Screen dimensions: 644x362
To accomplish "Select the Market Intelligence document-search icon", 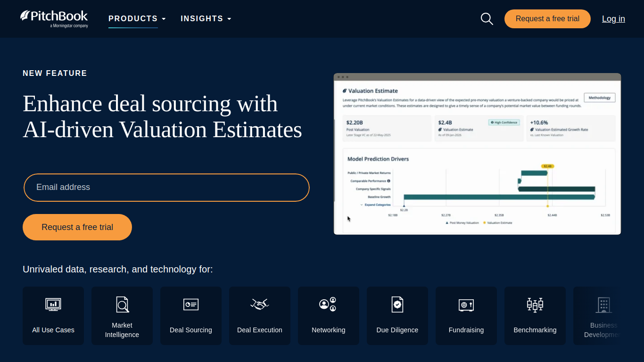I will click(122, 304).
